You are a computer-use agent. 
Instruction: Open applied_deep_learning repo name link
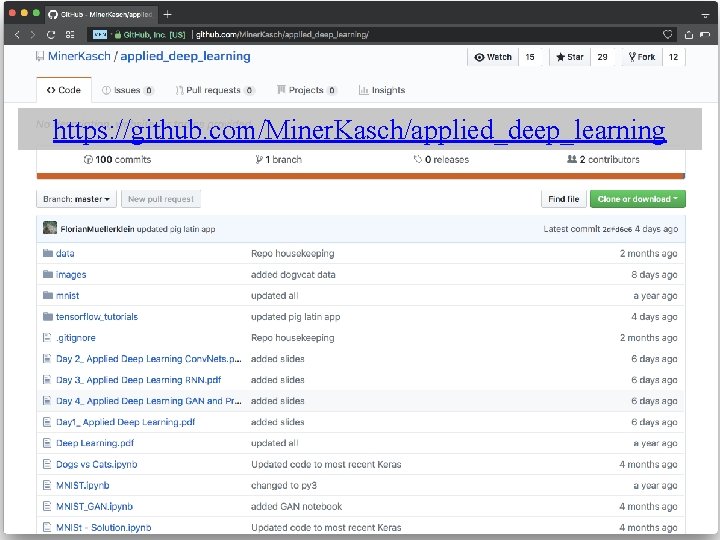coord(186,56)
